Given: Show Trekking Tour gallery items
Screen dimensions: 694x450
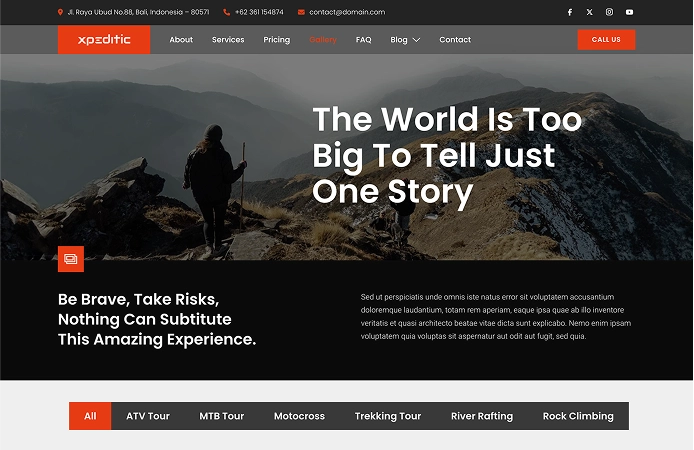Looking at the screenshot, I should click(388, 416).
